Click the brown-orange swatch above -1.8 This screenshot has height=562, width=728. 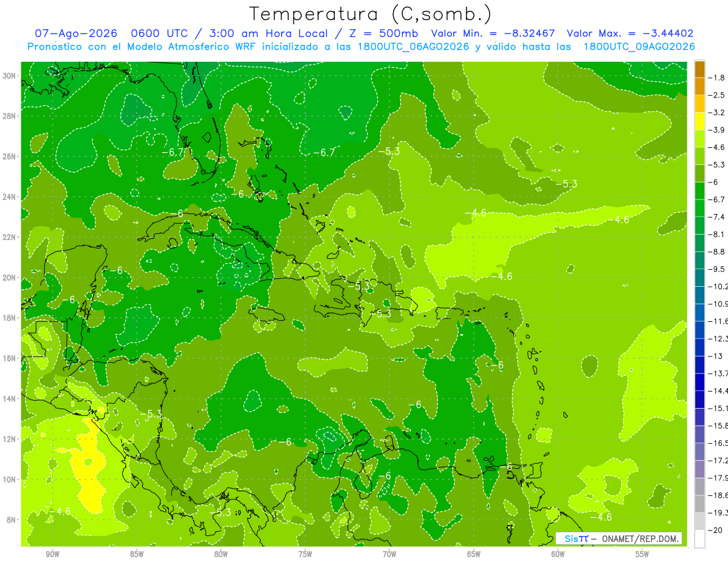(x=699, y=69)
